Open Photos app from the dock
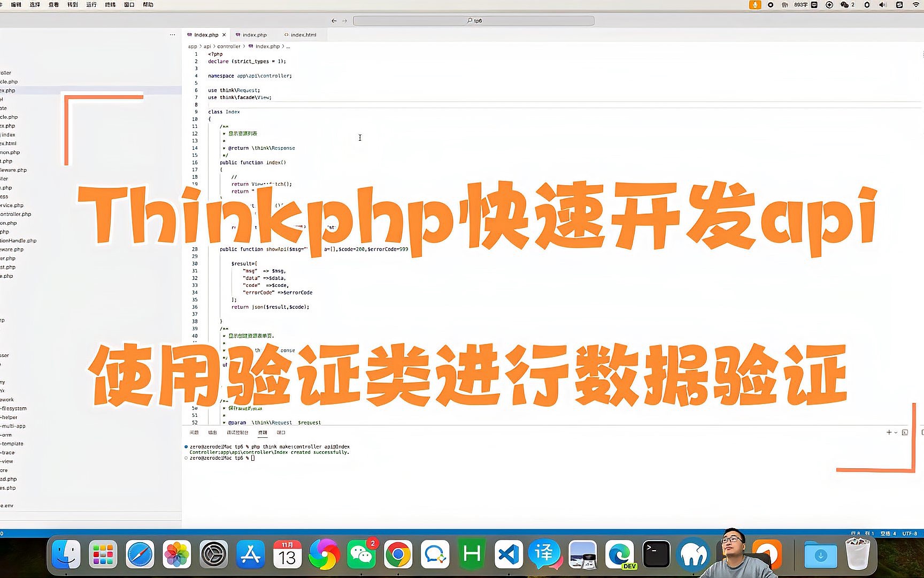 176,554
